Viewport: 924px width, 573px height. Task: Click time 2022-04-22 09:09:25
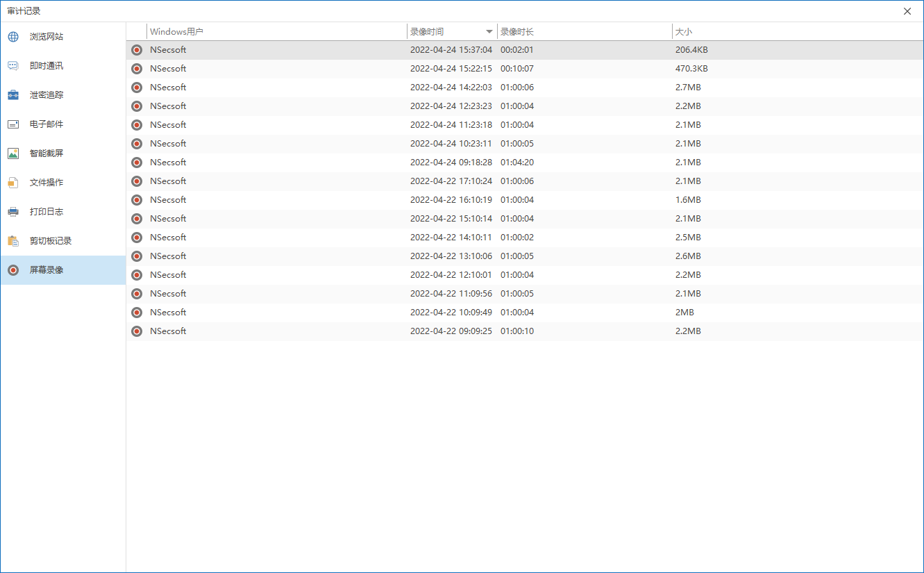coord(451,331)
